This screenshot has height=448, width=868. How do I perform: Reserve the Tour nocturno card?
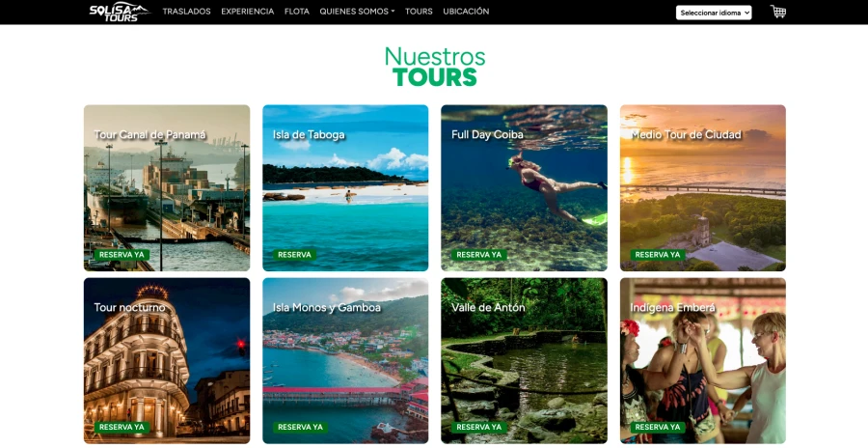[x=122, y=428]
